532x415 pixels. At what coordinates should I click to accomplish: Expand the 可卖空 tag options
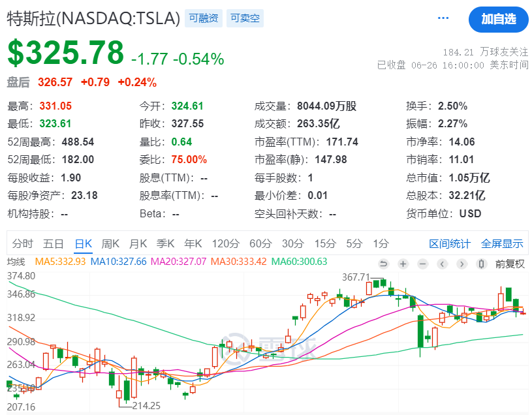point(244,19)
